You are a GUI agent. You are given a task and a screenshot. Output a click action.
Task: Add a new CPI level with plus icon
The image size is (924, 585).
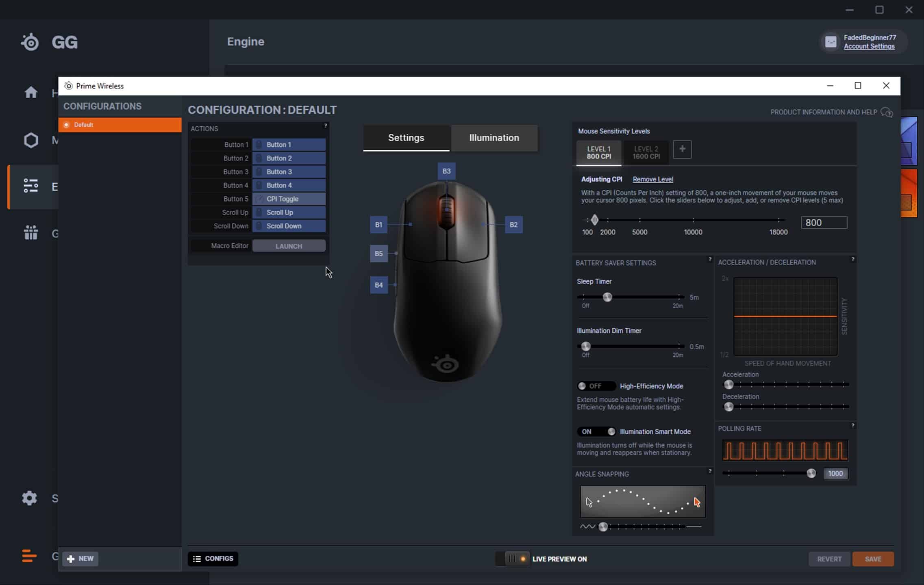[x=682, y=149]
